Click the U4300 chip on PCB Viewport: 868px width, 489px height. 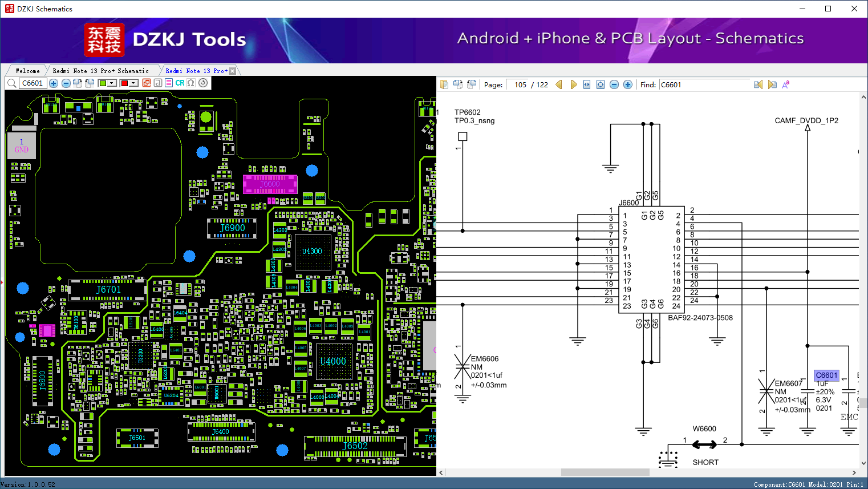tap(312, 251)
